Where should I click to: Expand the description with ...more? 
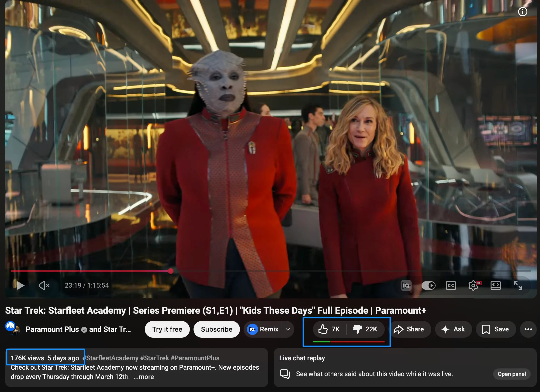[144, 377]
